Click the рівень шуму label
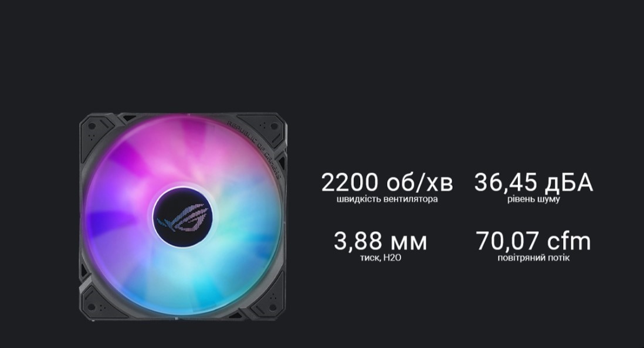644x348 pixels. point(534,200)
